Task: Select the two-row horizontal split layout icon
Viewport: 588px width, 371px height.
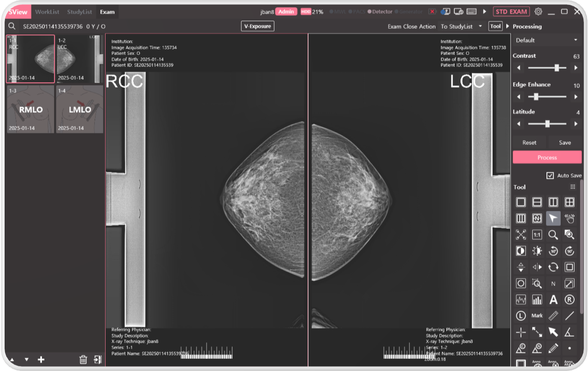Action: pyautogui.click(x=537, y=202)
